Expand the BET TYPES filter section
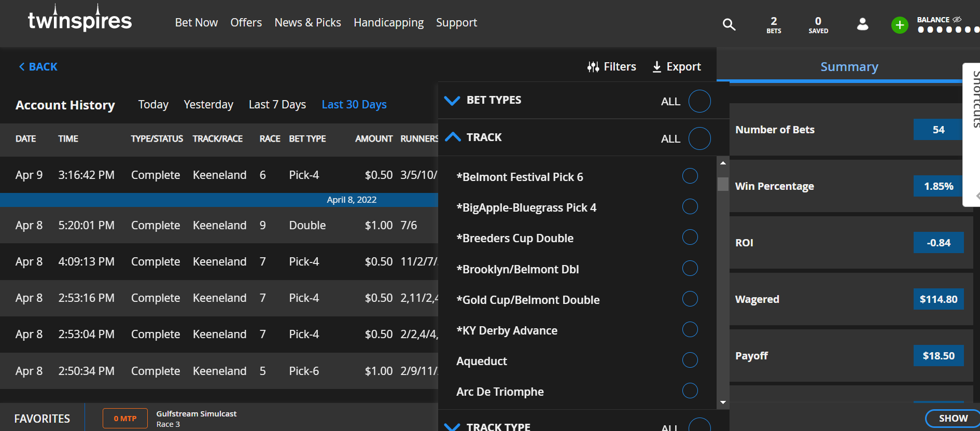Image resolution: width=980 pixels, height=431 pixels. [452, 100]
